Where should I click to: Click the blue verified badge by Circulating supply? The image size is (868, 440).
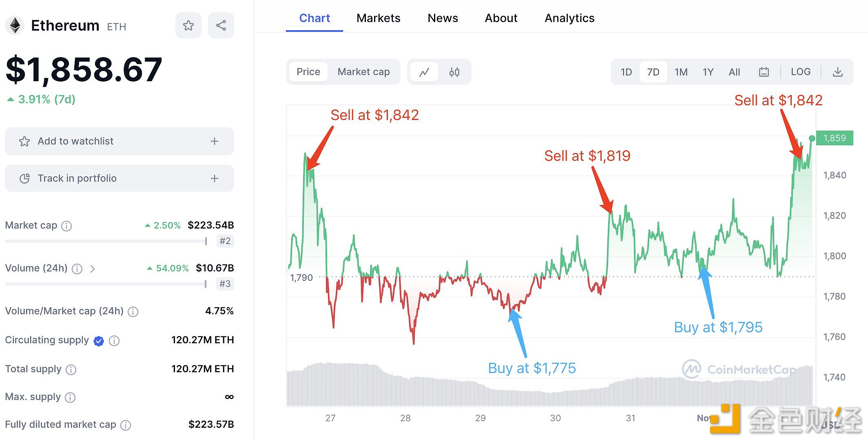click(x=99, y=341)
